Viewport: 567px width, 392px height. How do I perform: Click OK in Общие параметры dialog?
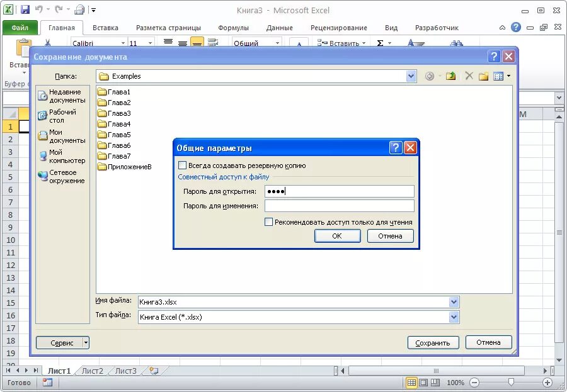[x=338, y=236]
